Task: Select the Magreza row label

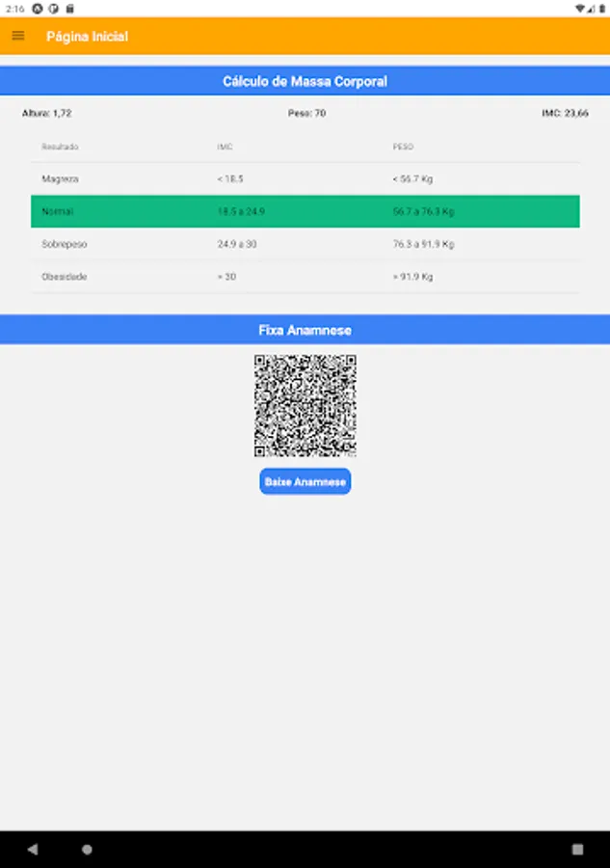Action: 61,178
